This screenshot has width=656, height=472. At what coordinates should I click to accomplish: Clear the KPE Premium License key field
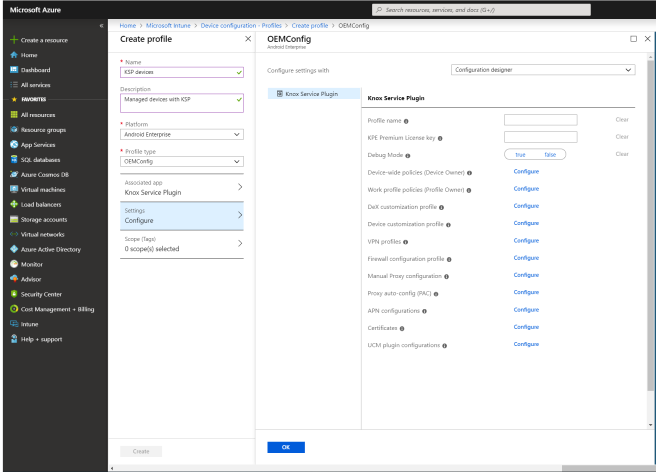pyautogui.click(x=622, y=137)
